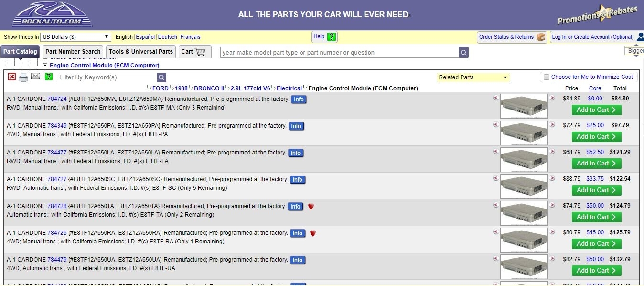Click the RockAuto.com logo

[53, 14]
